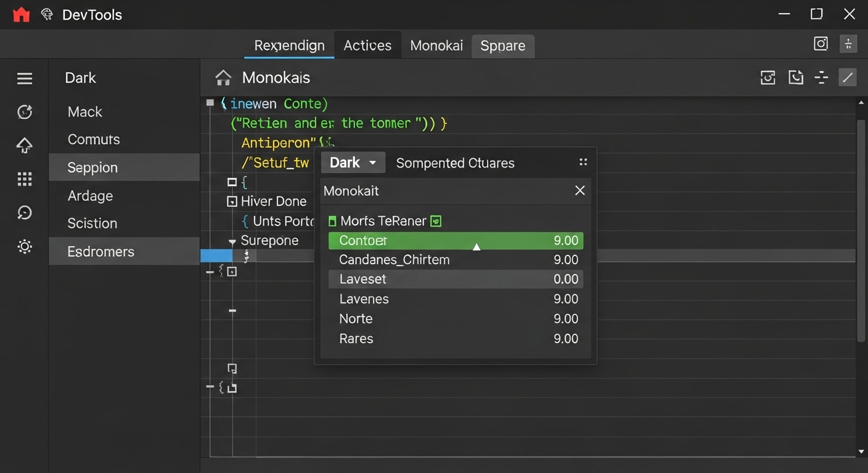868x473 pixels.
Task: Select the Rares row
Action: [456, 339]
